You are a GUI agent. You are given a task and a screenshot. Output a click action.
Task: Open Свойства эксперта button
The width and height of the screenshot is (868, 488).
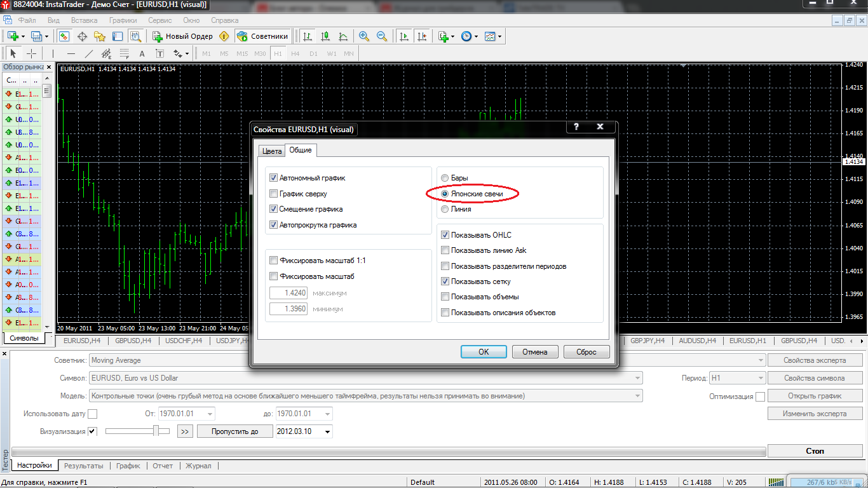pyautogui.click(x=815, y=360)
